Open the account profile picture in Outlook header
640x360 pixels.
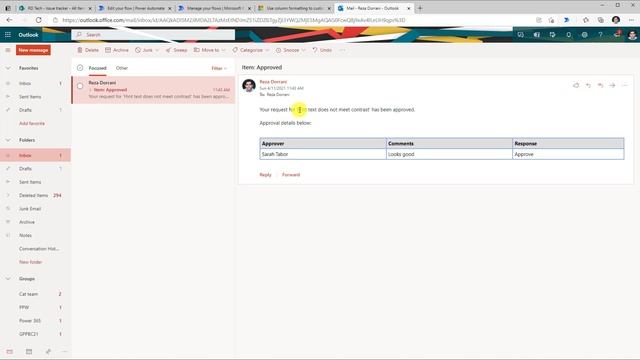coord(632,35)
